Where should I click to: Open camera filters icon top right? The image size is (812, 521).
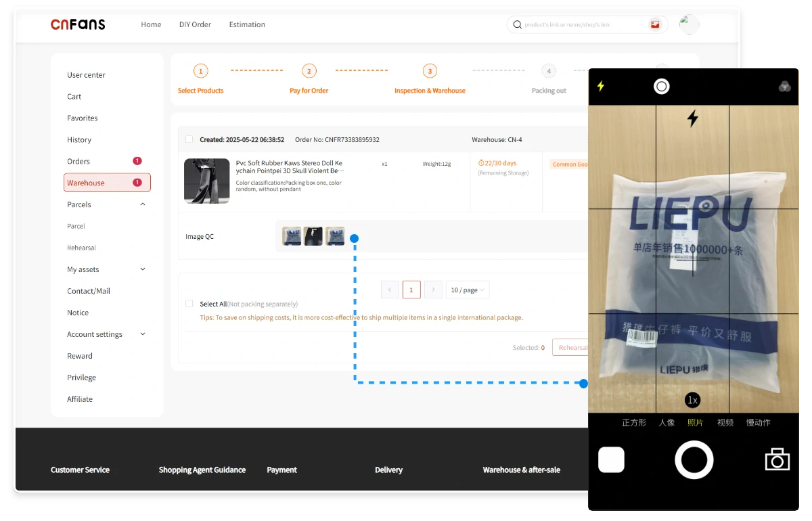click(785, 87)
